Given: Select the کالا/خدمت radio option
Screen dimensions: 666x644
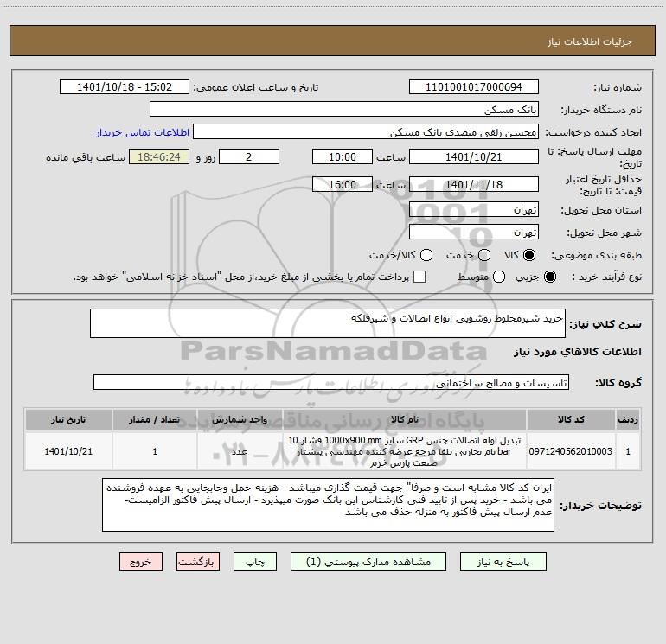Looking at the screenshot, I should (426, 255).
